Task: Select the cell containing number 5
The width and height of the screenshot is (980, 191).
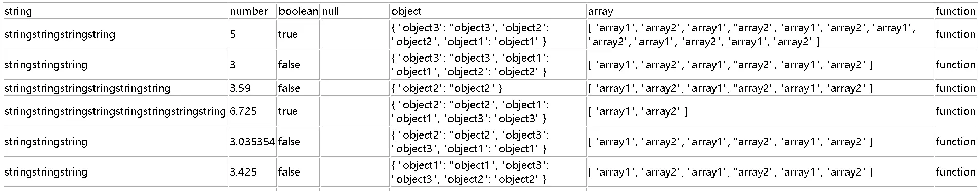Action: pyautogui.click(x=252, y=34)
